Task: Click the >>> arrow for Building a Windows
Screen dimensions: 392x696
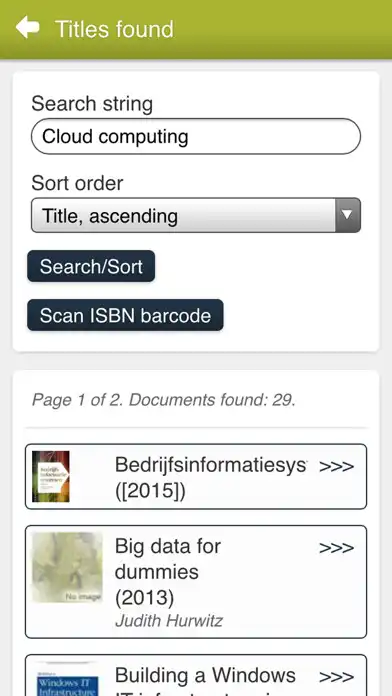Action: point(337,676)
